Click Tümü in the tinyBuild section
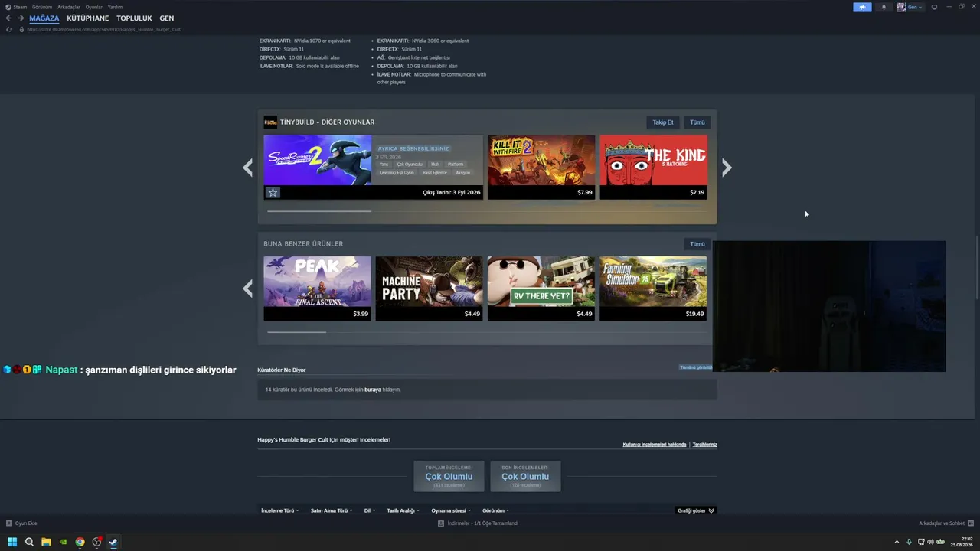The image size is (980, 551). [697, 122]
